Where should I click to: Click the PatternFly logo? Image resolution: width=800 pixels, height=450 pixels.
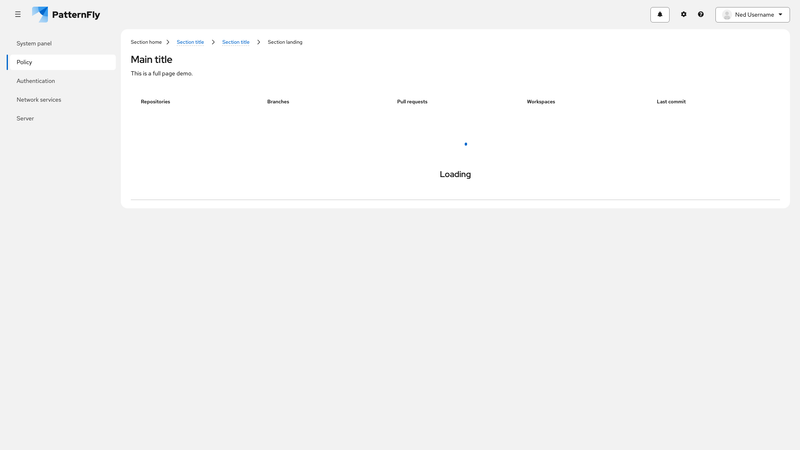66,14
